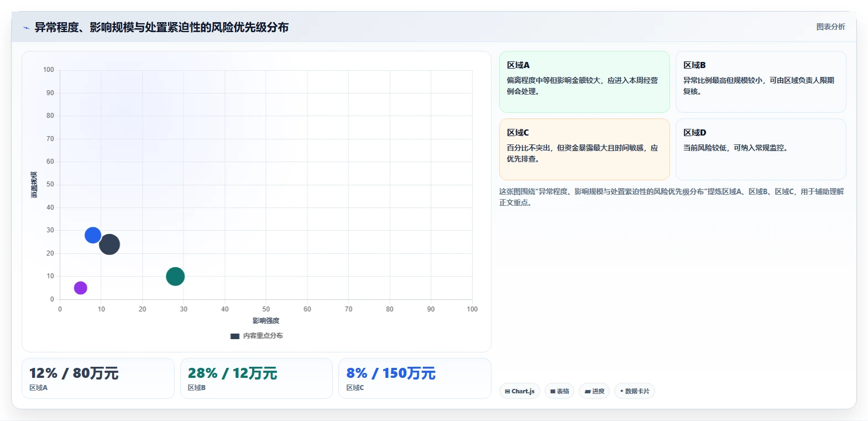The height and width of the screenshot is (421, 868).
Task: Click the 区域C caption under 8%
Action: (355, 388)
